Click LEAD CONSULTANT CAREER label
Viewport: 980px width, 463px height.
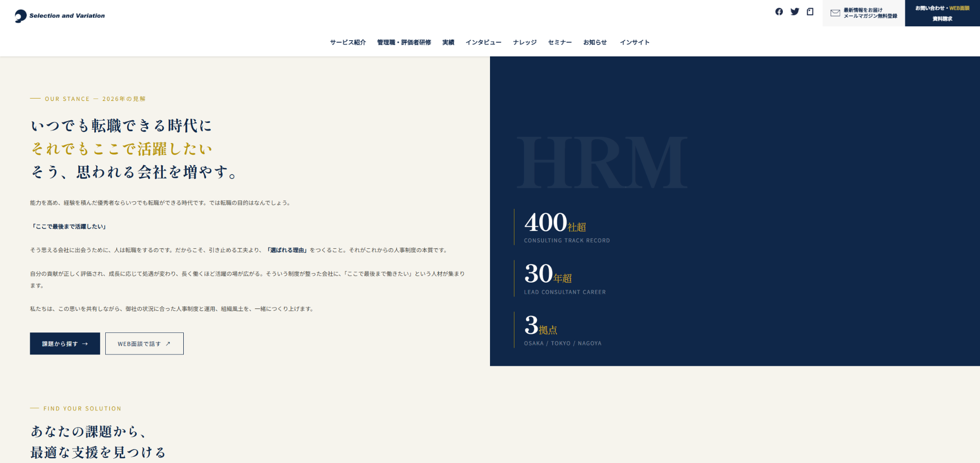565,292
